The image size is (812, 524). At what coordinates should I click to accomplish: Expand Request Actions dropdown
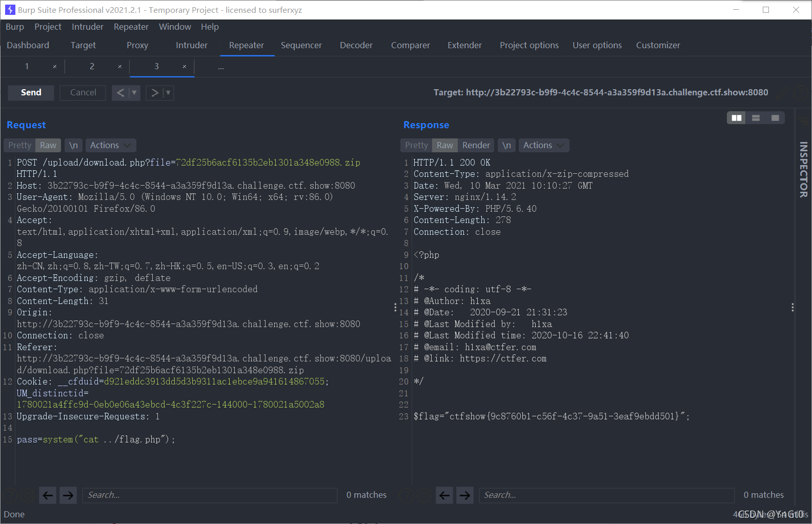[111, 145]
